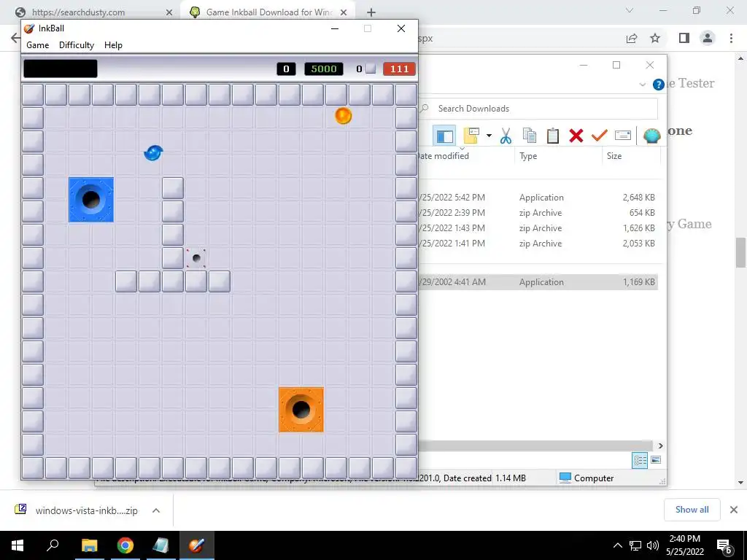Image resolution: width=747 pixels, height=560 pixels.
Task: Click the green 5000 score display
Action: click(323, 69)
